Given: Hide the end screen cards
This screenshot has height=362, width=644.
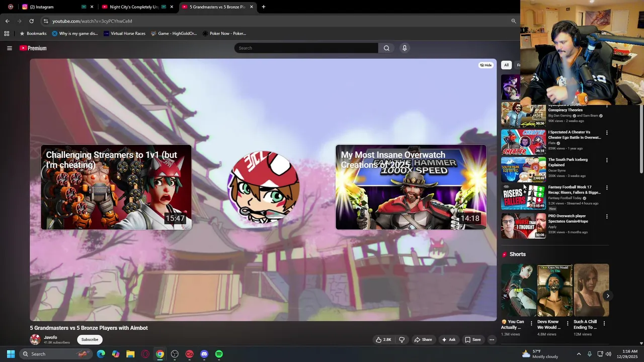Looking at the screenshot, I should point(486,65).
